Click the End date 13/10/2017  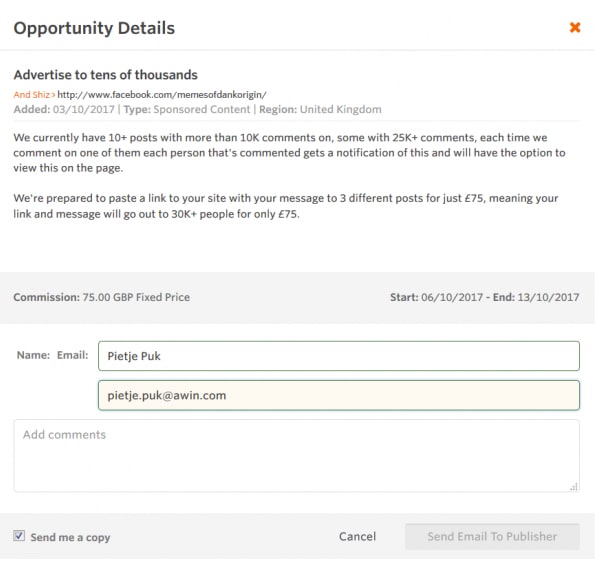pyautogui.click(x=548, y=297)
